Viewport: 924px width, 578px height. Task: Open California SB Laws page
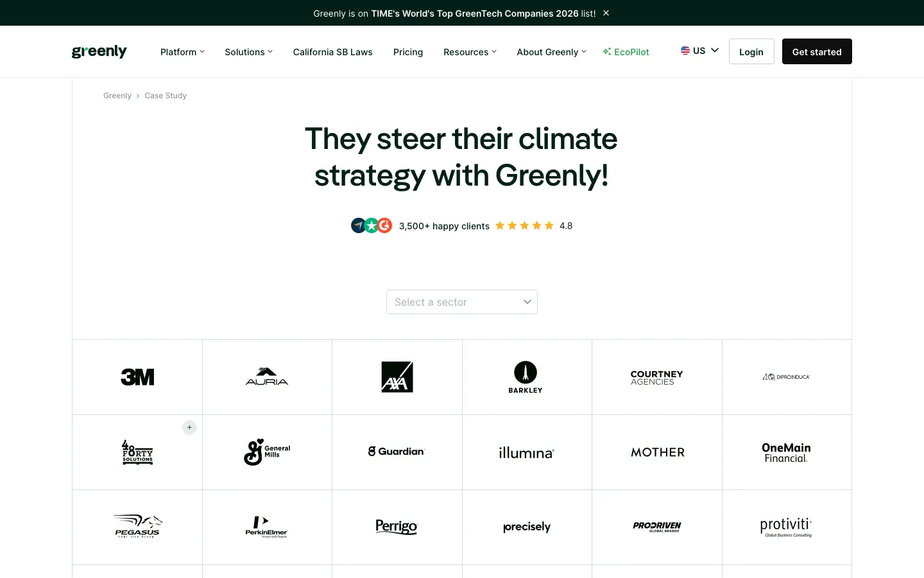(x=333, y=52)
